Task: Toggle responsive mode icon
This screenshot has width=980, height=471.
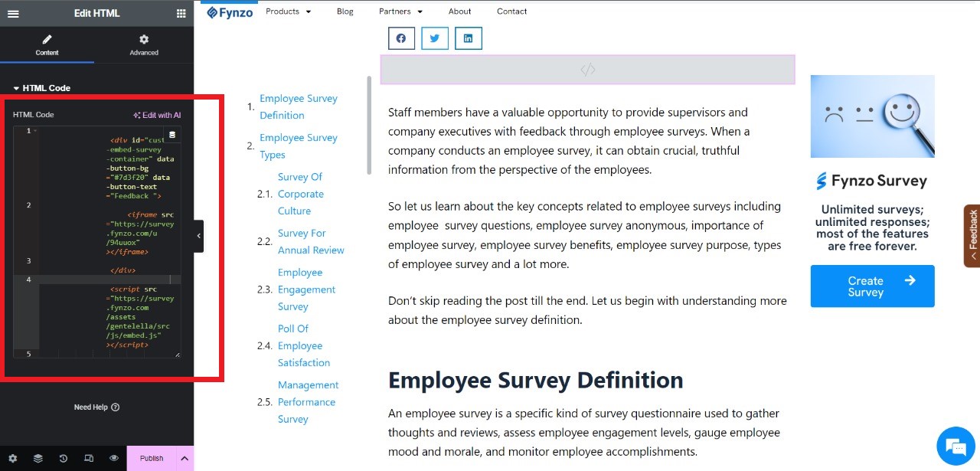Action: 89,458
